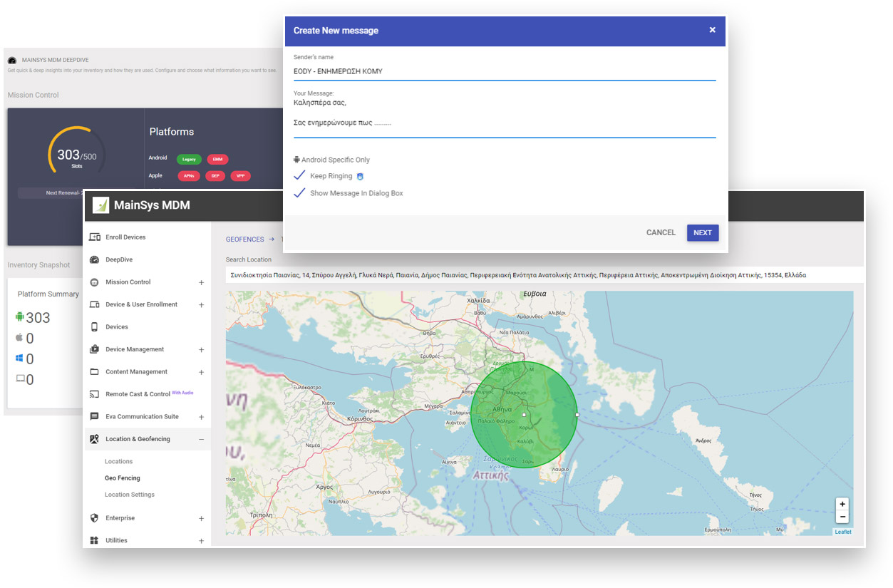Image resolution: width=893 pixels, height=588 pixels.
Task: Click the Leaflet attribution link
Action: click(x=843, y=532)
